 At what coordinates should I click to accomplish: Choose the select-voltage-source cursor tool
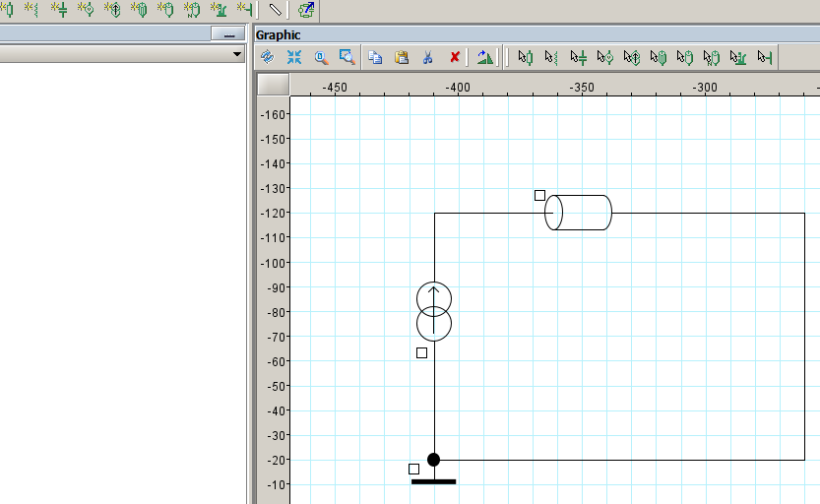[x=605, y=57]
